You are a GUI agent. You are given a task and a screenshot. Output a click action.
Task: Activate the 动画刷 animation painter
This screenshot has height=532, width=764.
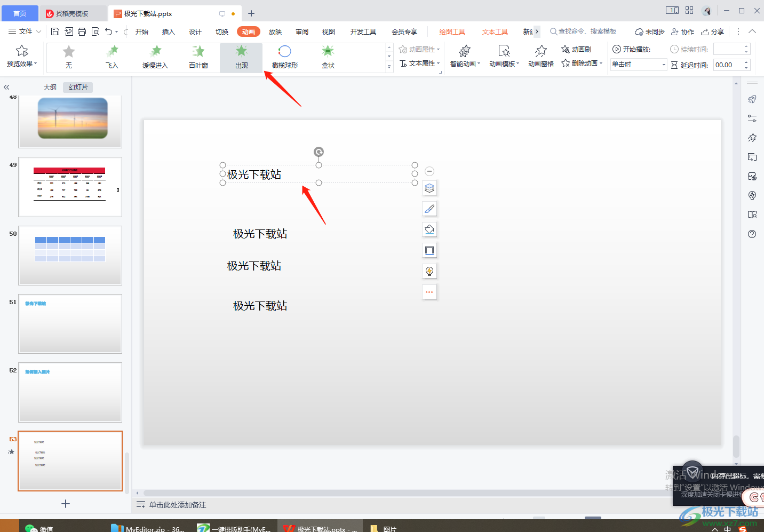click(x=576, y=49)
